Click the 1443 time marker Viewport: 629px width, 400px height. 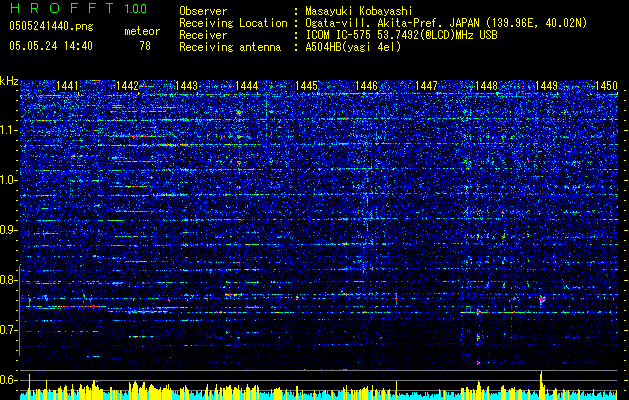point(187,86)
